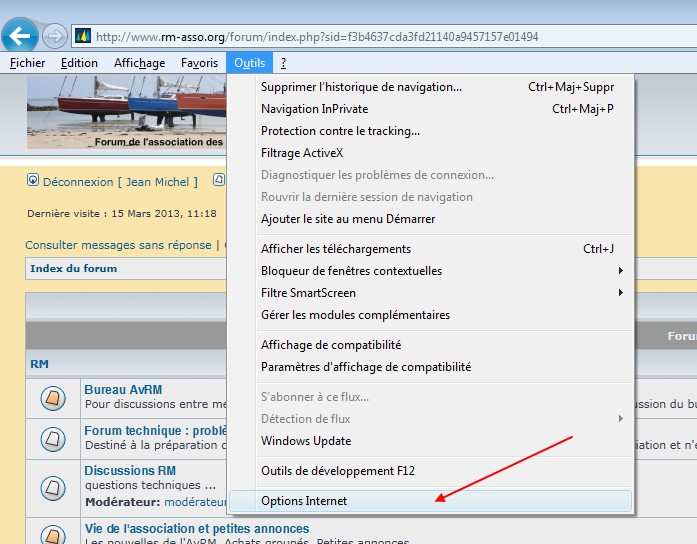Open Outils de développement F12

tap(430, 471)
